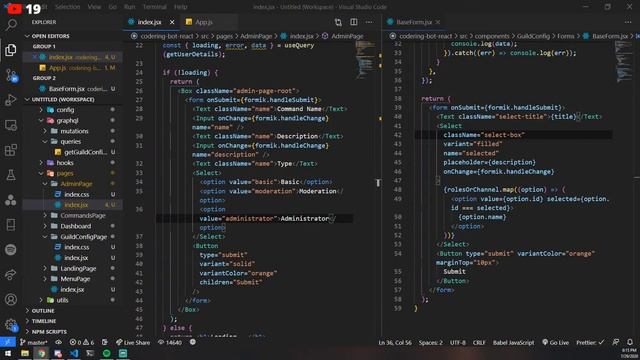Open More Actions for right editor group

click(627, 22)
